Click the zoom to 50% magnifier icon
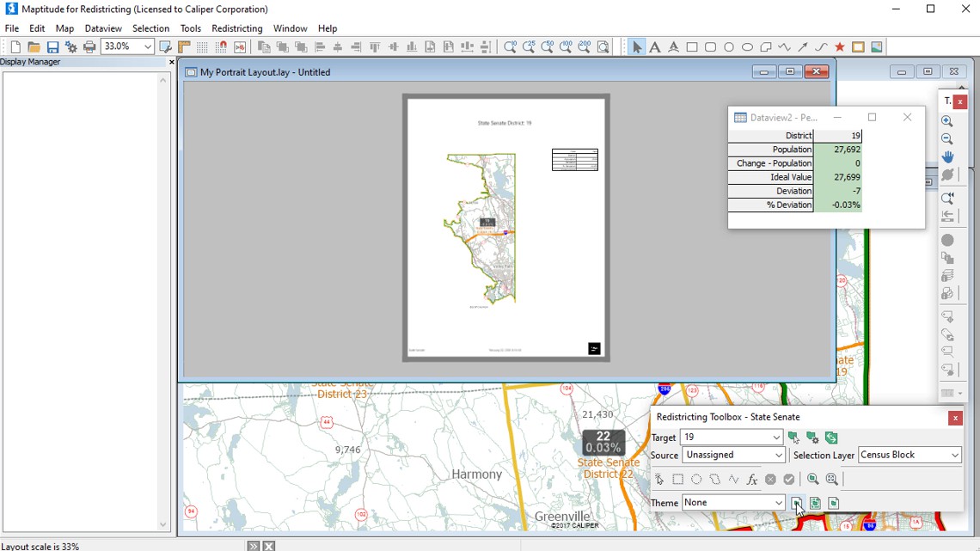The image size is (980, 551). point(547,47)
